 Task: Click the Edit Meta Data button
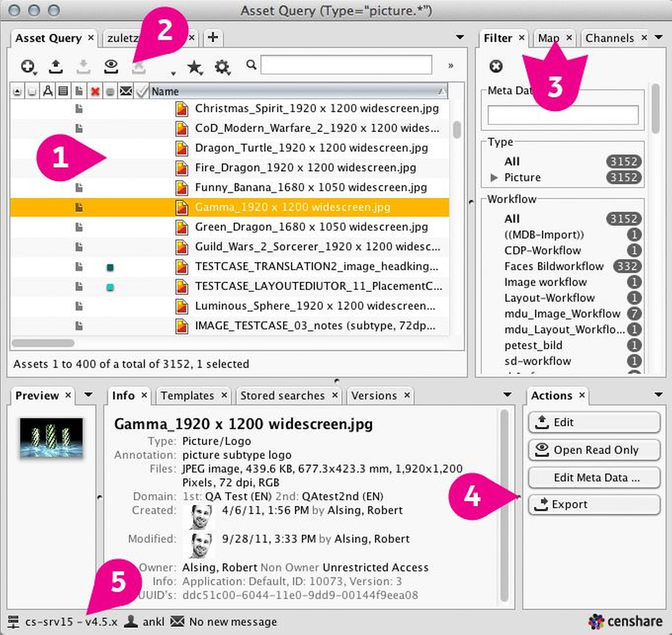(594, 478)
